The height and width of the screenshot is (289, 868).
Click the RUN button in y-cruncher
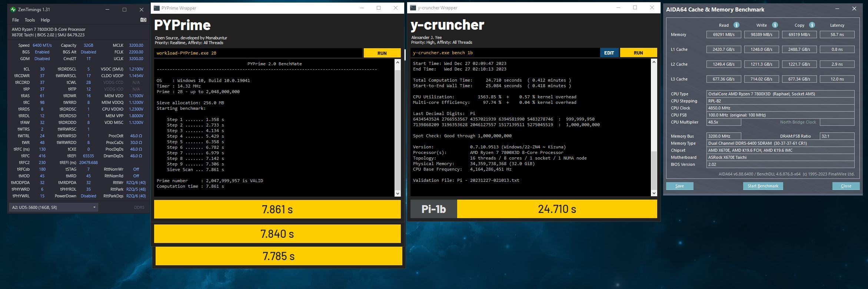tap(638, 53)
